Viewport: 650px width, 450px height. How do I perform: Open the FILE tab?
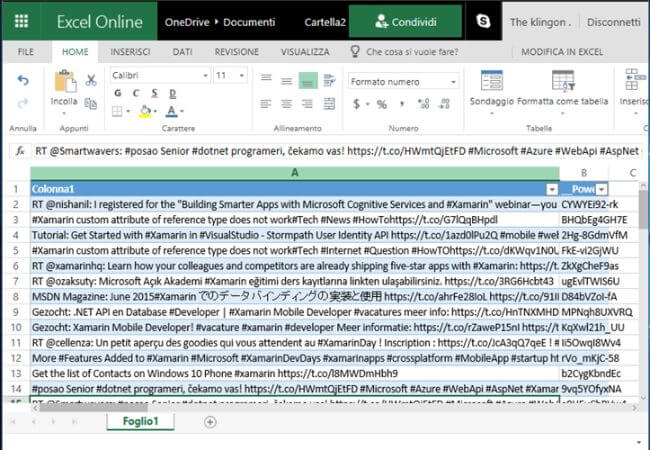26,52
